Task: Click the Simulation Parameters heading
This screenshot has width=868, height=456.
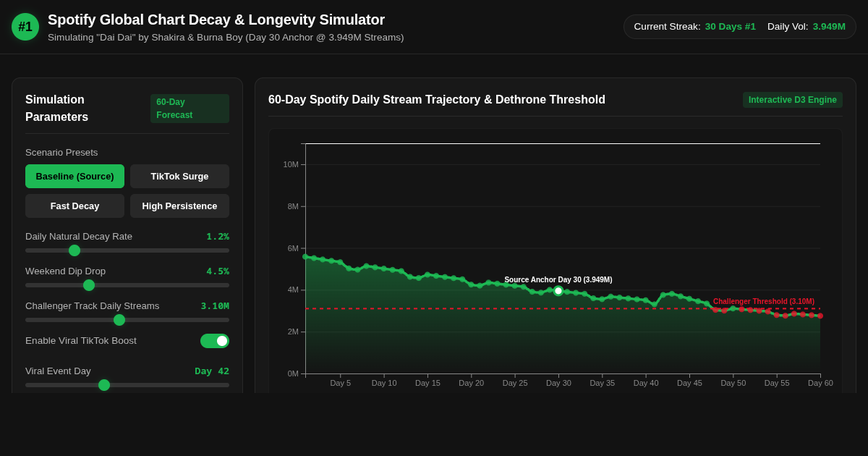Action: pos(57,109)
